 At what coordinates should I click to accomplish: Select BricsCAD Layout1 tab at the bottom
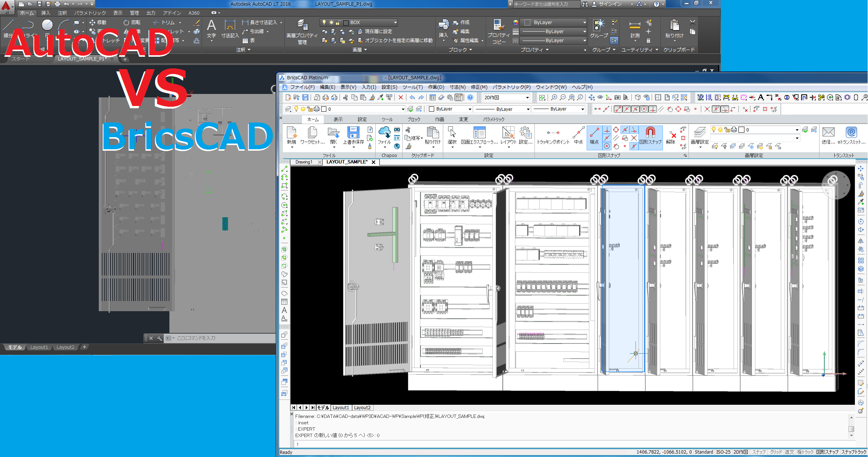click(x=341, y=408)
